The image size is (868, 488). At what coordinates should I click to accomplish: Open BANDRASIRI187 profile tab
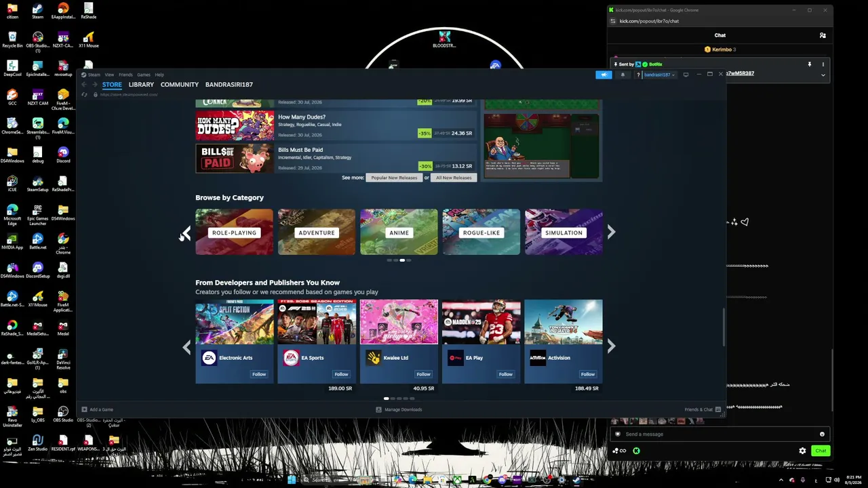point(229,85)
